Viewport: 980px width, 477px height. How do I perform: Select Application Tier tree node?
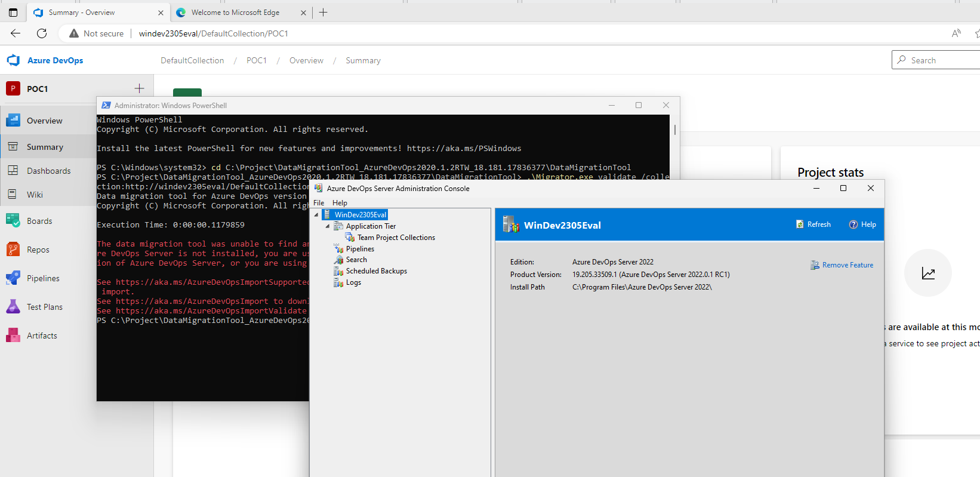point(371,226)
